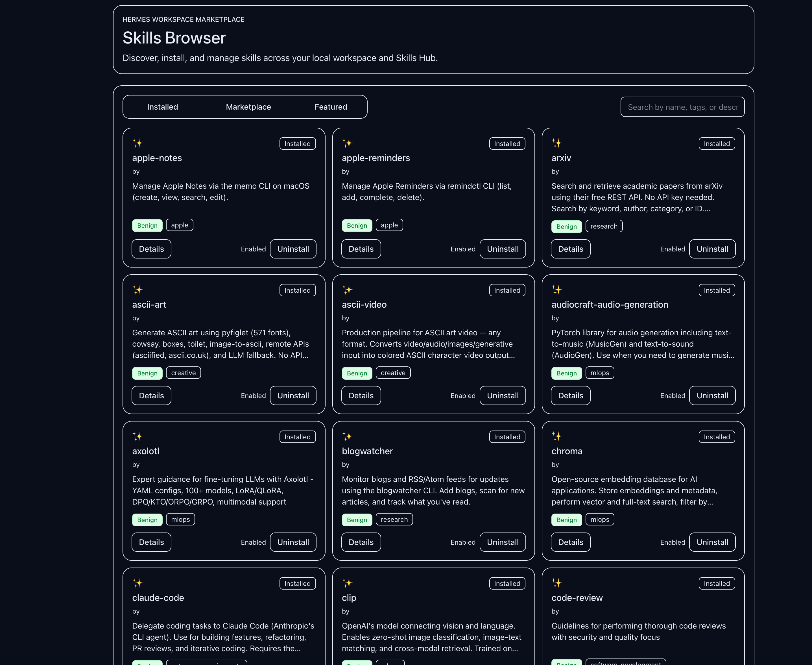
Task: Open Details for the arxiv skill
Action: click(570, 249)
